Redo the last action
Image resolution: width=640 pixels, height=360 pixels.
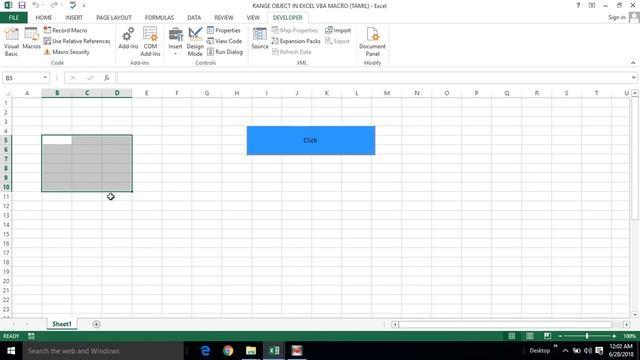(53, 5)
